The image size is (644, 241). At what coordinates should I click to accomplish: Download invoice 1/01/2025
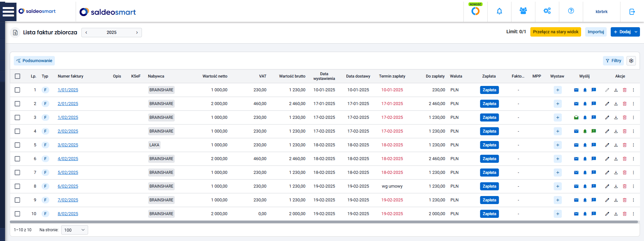coord(616,90)
